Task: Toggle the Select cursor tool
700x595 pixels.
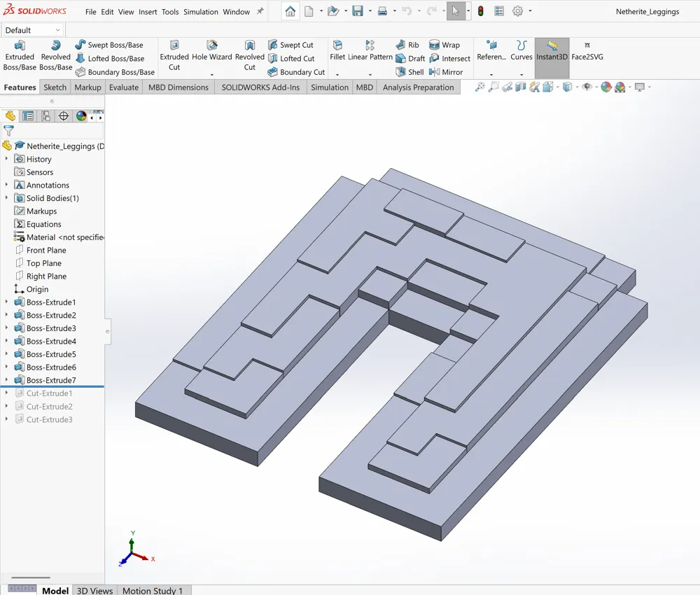Action: coord(456,11)
